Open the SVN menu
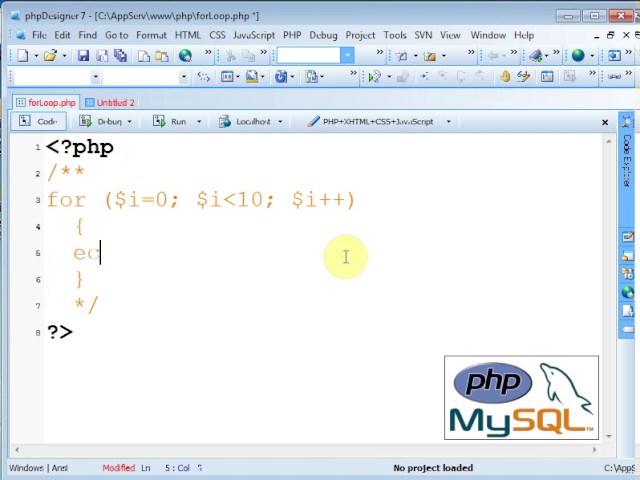Screen dimensions: 640x480 pos(423,35)
